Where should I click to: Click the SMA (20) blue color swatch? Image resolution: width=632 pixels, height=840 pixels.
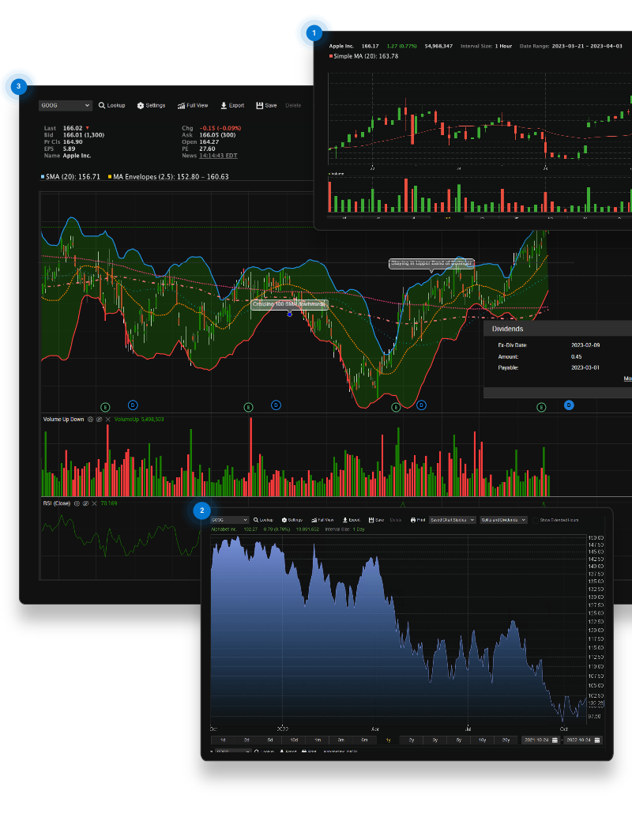click(x=43, y=176)
